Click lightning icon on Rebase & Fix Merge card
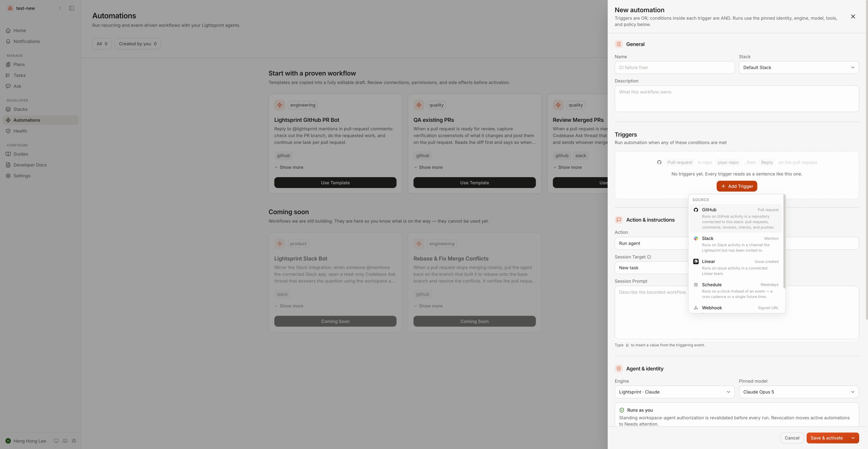Screen dimensions: 868x449 click(419, 244)
